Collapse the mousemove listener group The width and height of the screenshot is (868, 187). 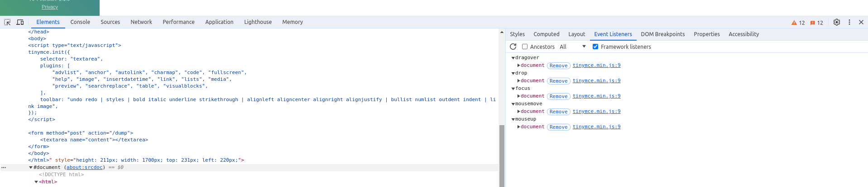513,104
